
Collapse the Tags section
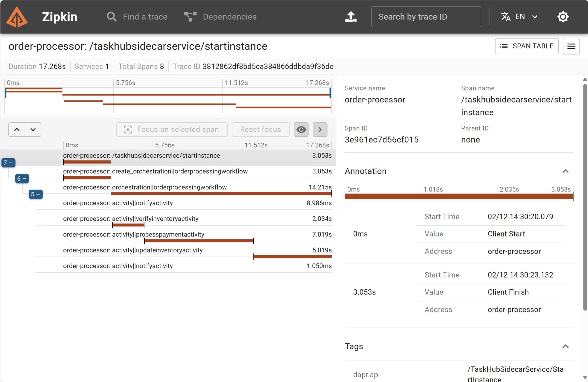pyautogui.click(x=565, y=346)
